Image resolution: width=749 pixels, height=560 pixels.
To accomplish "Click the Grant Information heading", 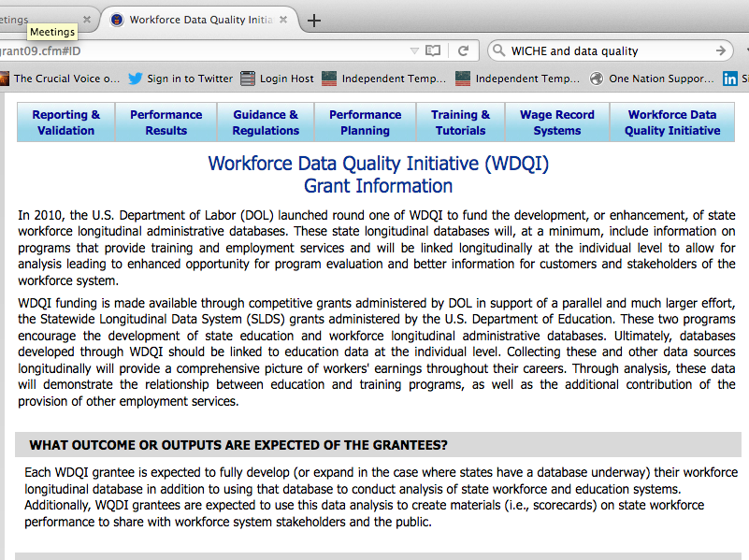I will [379, 186].
